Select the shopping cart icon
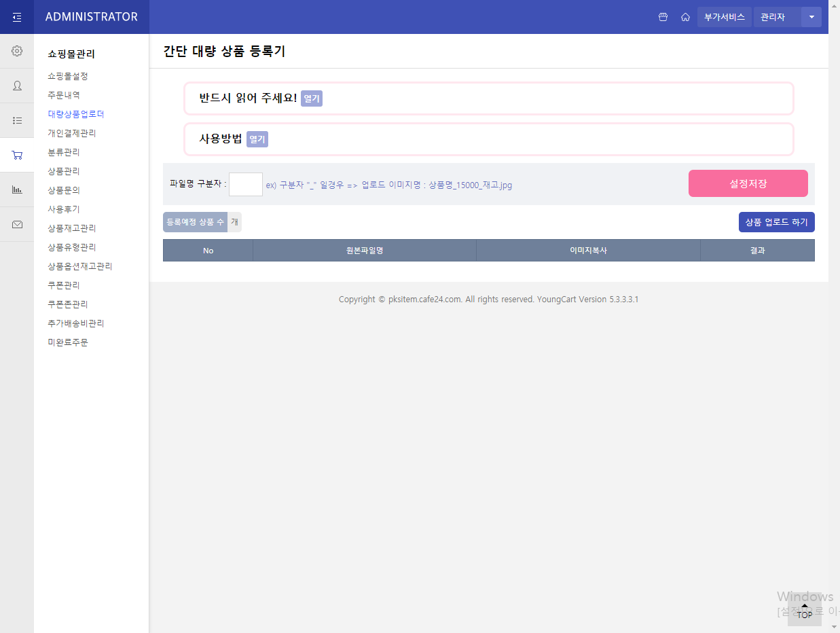The image size is (840, 633). [16, 155]
